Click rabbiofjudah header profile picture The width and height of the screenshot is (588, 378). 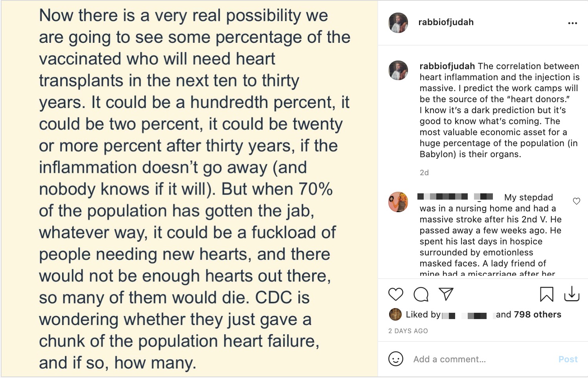click(x=398, y=22)
